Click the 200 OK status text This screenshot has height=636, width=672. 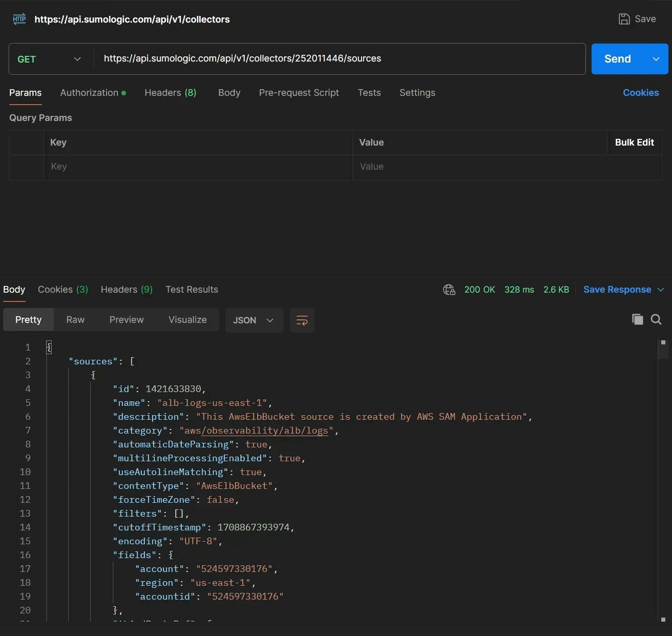tap(479, 290)
